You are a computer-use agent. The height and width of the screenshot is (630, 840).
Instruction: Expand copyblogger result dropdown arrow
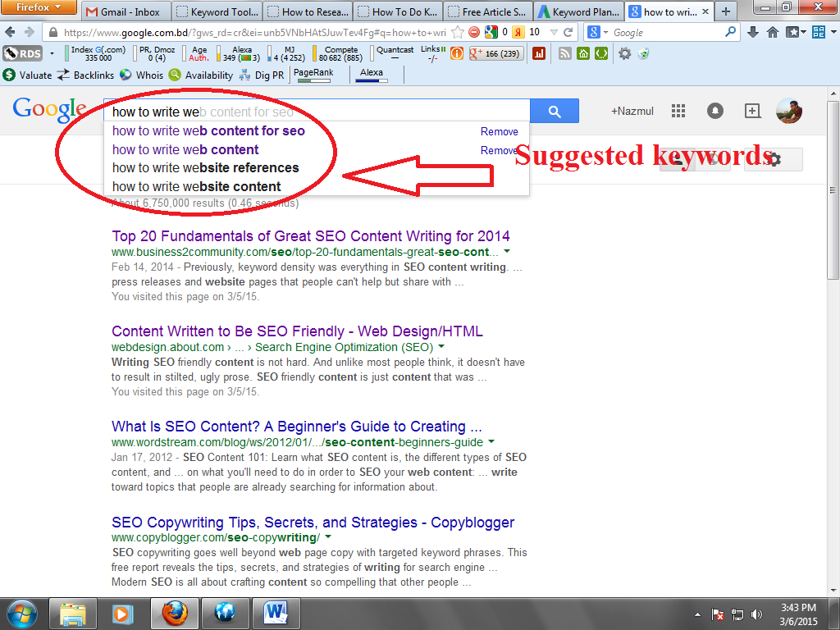328,536
